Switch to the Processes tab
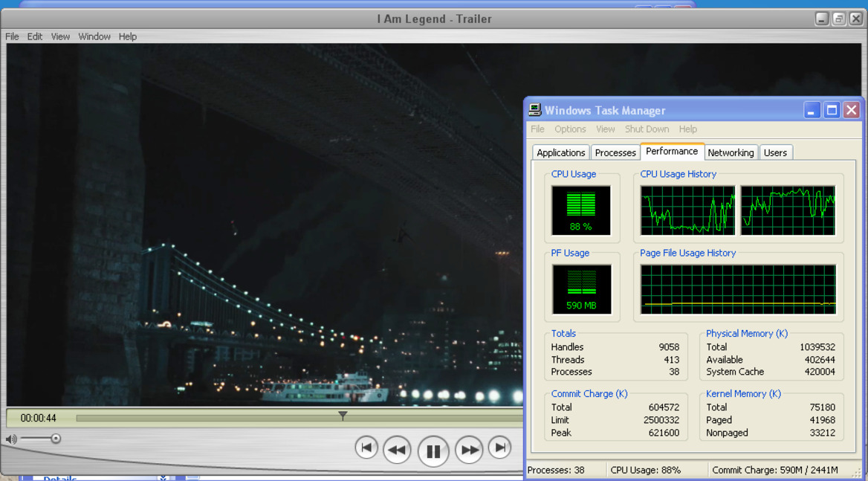 (615, 152)
